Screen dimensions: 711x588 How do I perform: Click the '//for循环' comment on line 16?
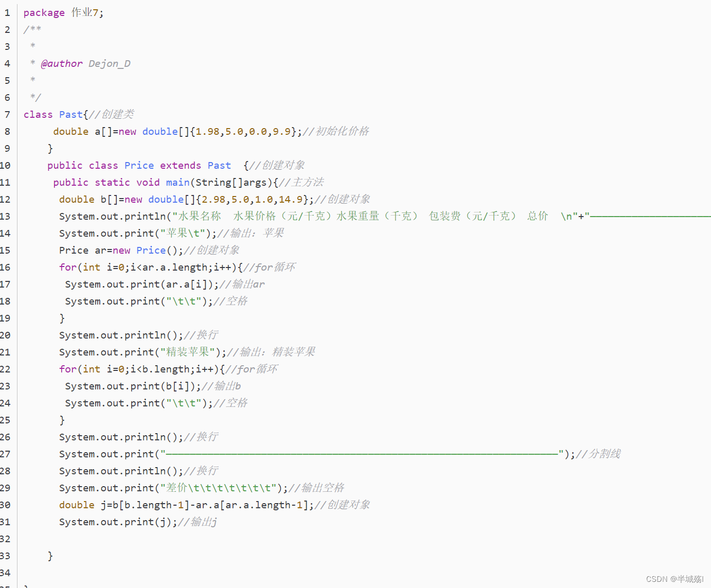coord(269,267)
